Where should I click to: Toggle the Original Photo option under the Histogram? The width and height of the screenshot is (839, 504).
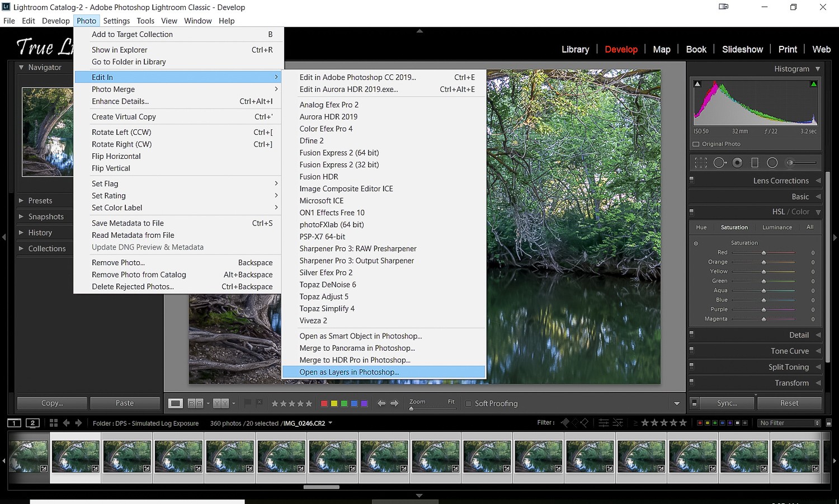[699, 144]
